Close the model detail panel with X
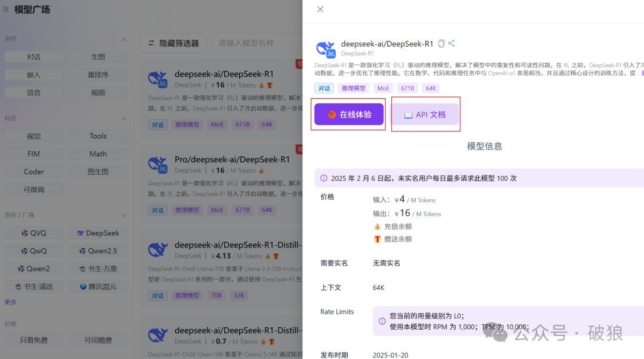Viewport: 644px width, 359px height. tap(320, 9)
